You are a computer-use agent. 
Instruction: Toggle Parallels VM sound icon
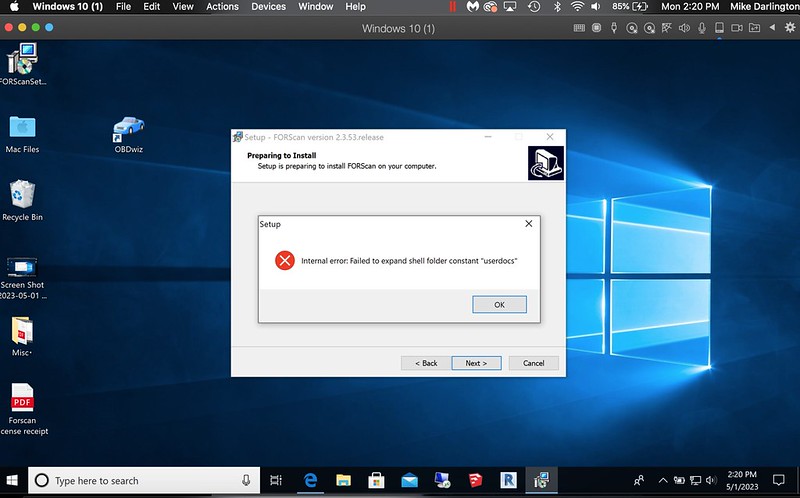click(684, 28)
